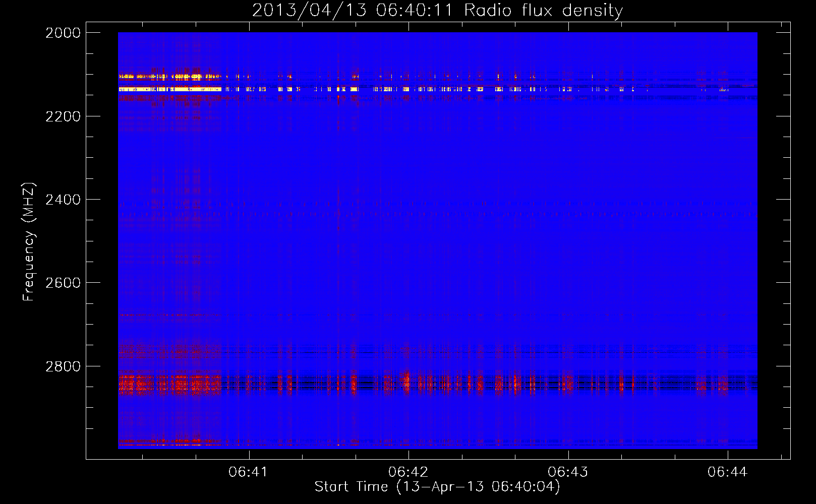Click the 06:42 time tick label
This screenshot has width=816, height=504.
[x=408, y=472]
